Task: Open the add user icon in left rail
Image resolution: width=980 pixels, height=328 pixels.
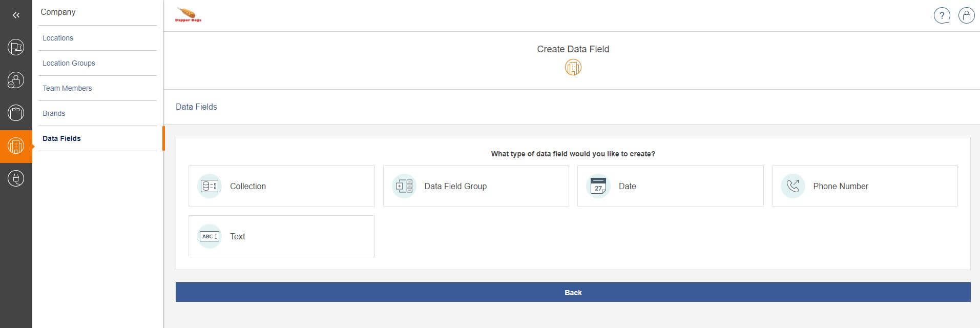Action: [x=16, y=80]
